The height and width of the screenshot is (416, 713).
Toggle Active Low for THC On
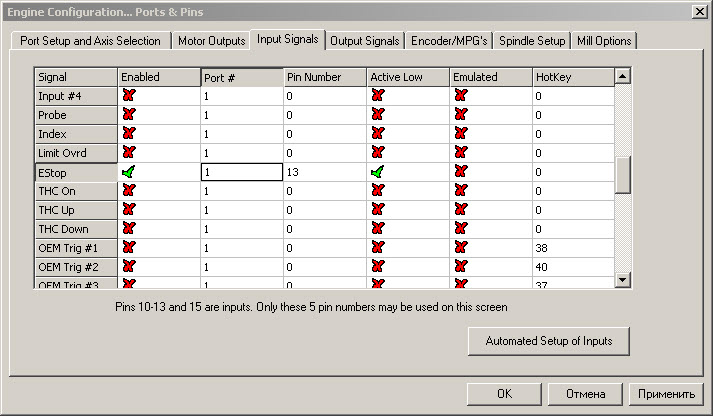[378, 190]
